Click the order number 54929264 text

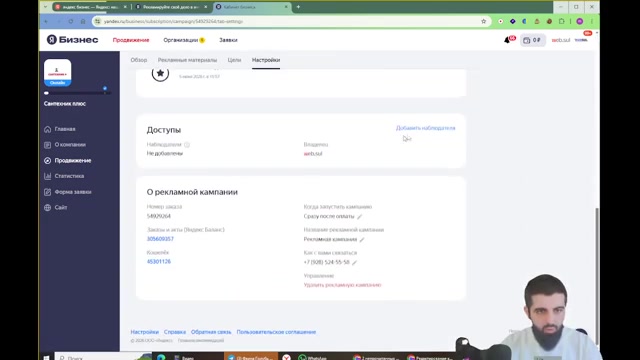click(159, 216)
